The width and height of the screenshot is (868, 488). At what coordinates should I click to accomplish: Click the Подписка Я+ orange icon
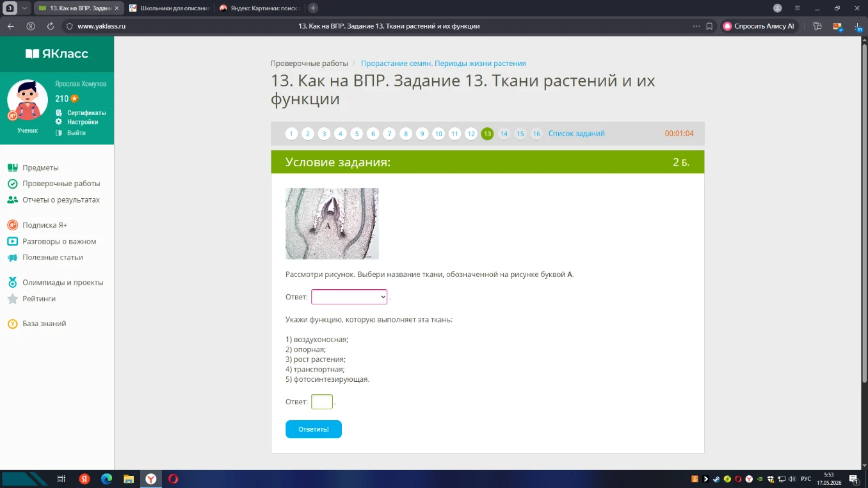(12, 225)
